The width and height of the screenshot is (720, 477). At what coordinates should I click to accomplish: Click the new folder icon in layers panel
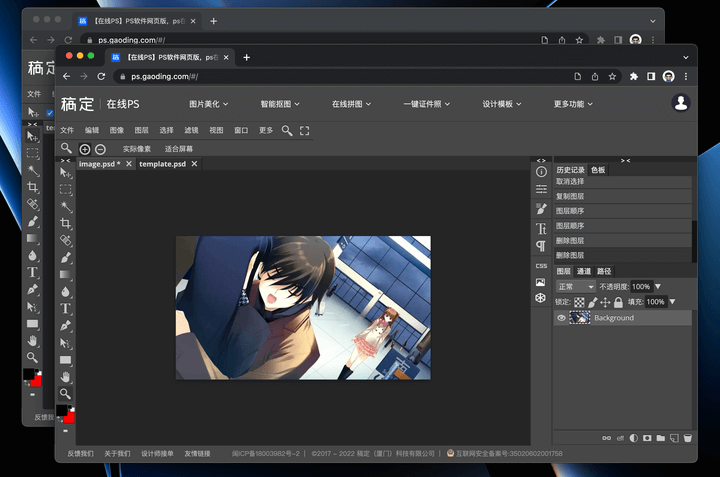point(661,438)
